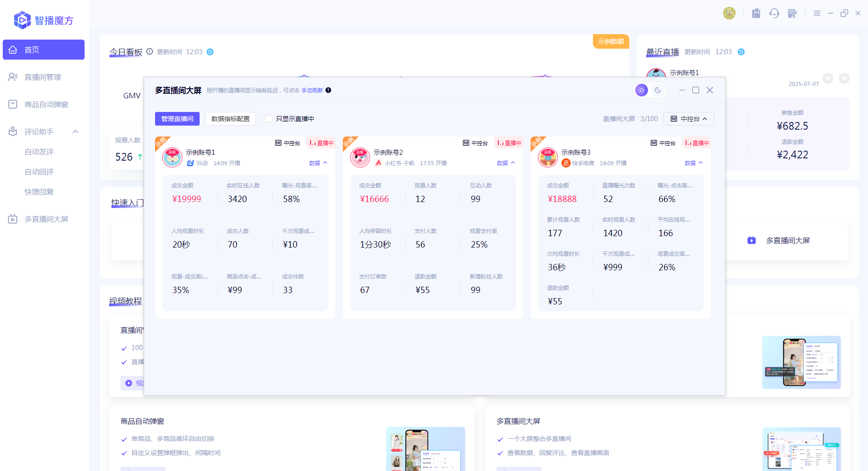Click the ¥19999 成交金额 value

(x=186, y=199)
